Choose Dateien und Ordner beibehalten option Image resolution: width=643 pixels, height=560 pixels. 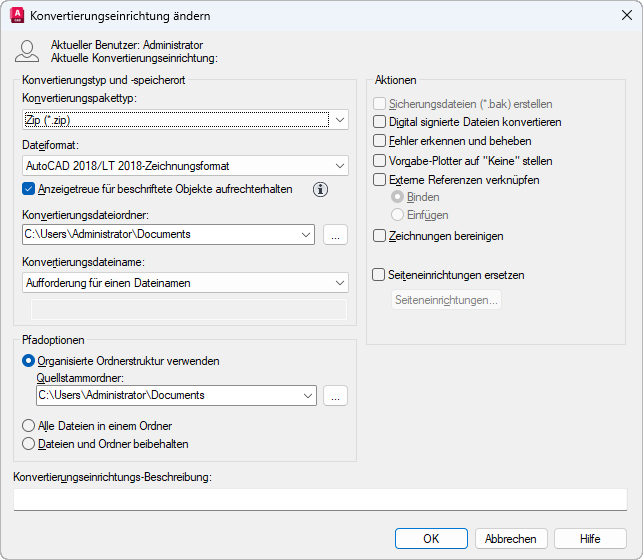pos(29,444)
